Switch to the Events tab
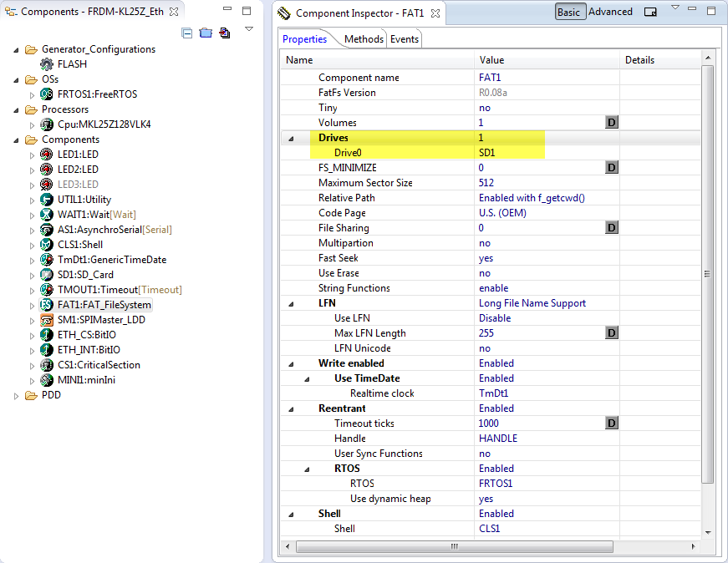 pyautogui.click(x=405, y=39)
